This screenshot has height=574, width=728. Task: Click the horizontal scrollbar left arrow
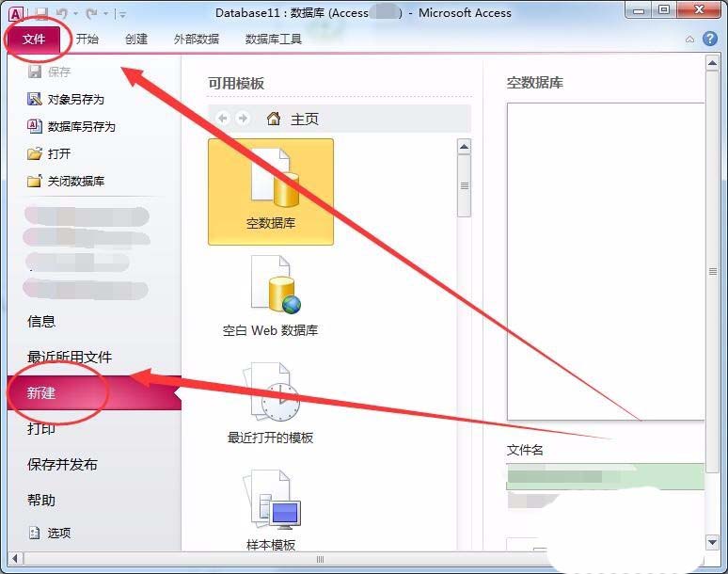tap(15, 559)
